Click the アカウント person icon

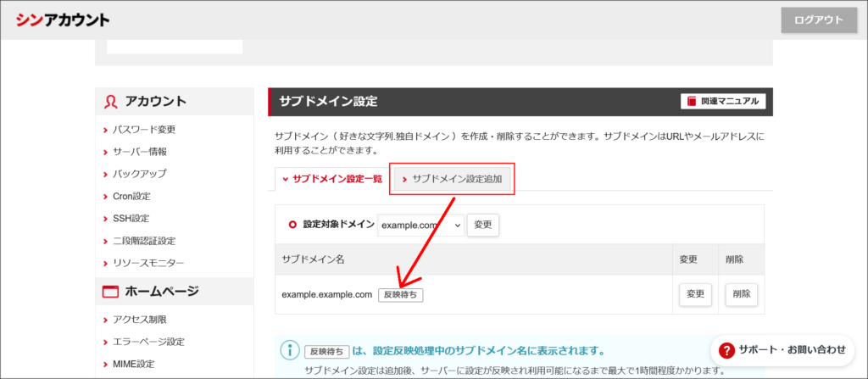coord(110,102)
